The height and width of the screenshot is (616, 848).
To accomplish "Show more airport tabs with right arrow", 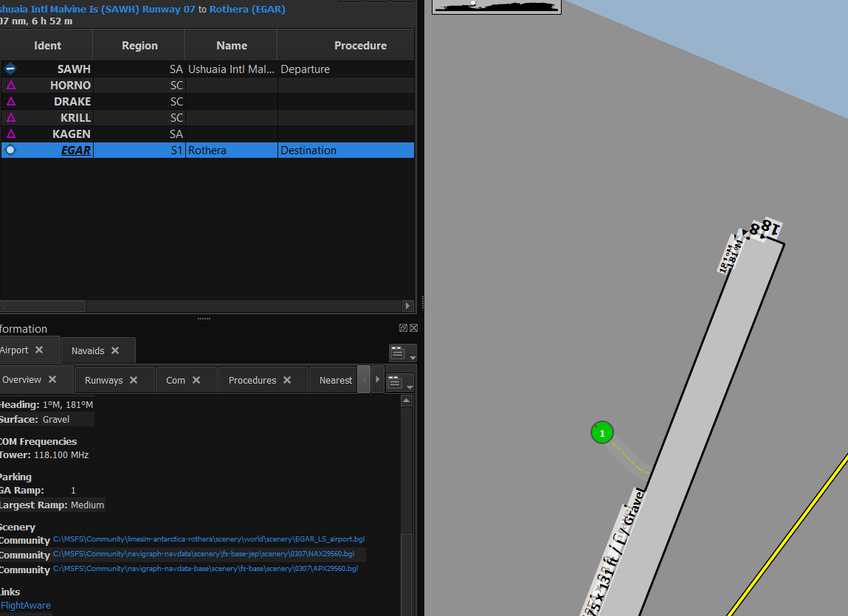I will coord(377,380).
